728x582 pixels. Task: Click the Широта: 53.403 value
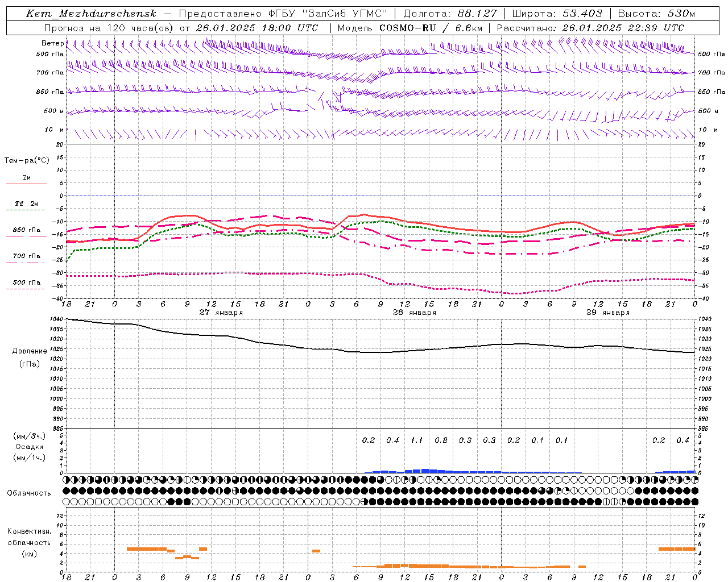click(x=557, y=14)
